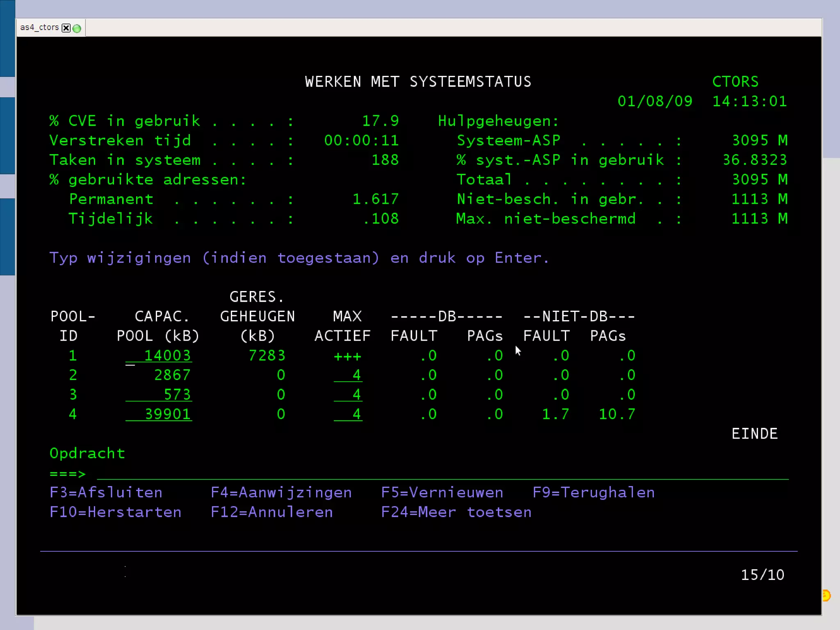This screenshot has height=630, width=840.
Task: Click the EINDE list end marker
Action: 754,434
